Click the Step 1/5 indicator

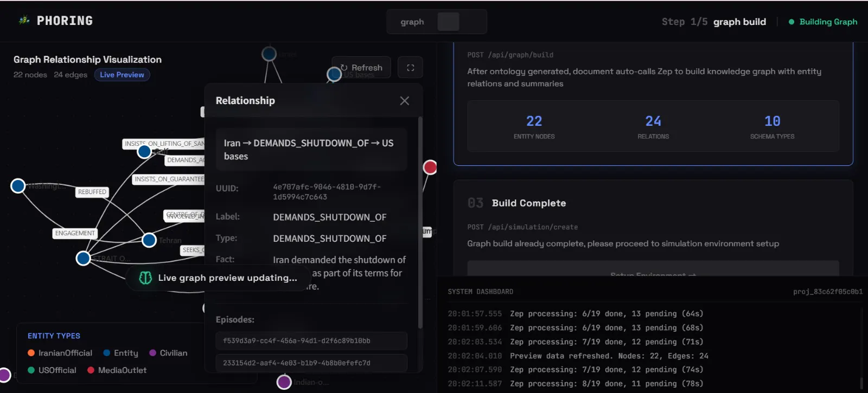(684, 22)
